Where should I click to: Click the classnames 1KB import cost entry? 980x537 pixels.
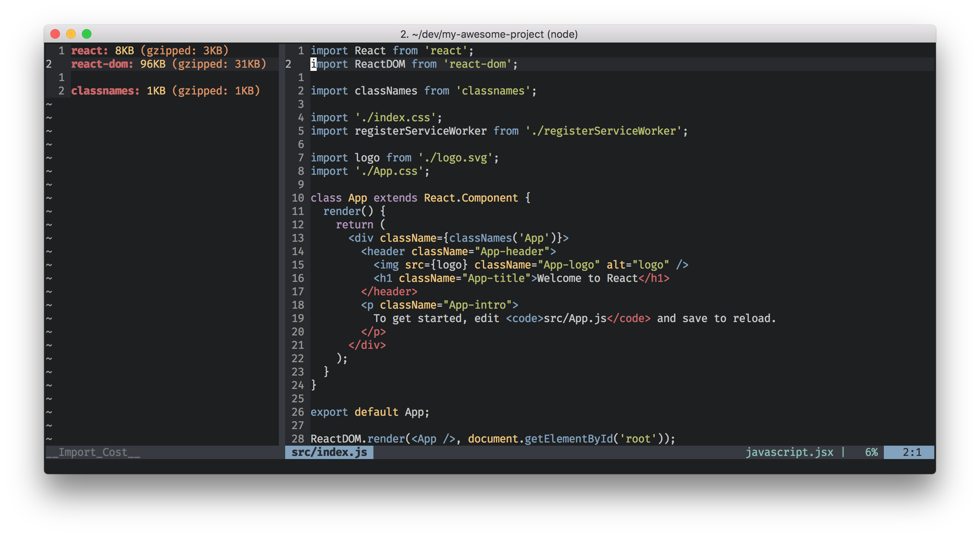click(165, 91)
